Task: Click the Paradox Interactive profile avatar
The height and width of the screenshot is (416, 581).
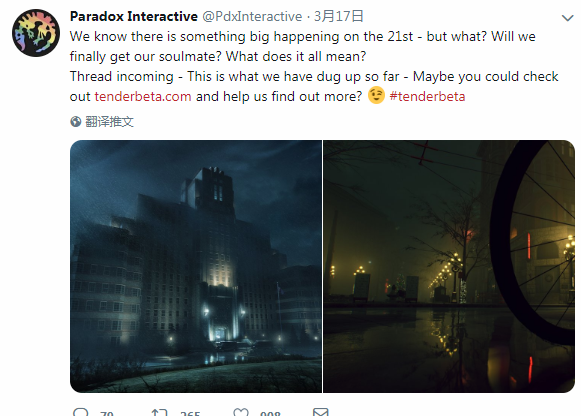Action: tap(36, 33)
